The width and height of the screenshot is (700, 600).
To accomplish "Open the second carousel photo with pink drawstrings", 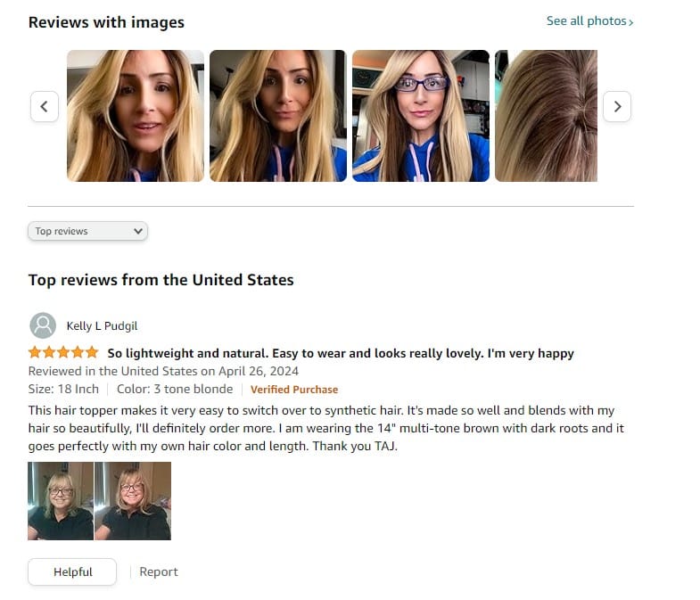I will 278,116.
